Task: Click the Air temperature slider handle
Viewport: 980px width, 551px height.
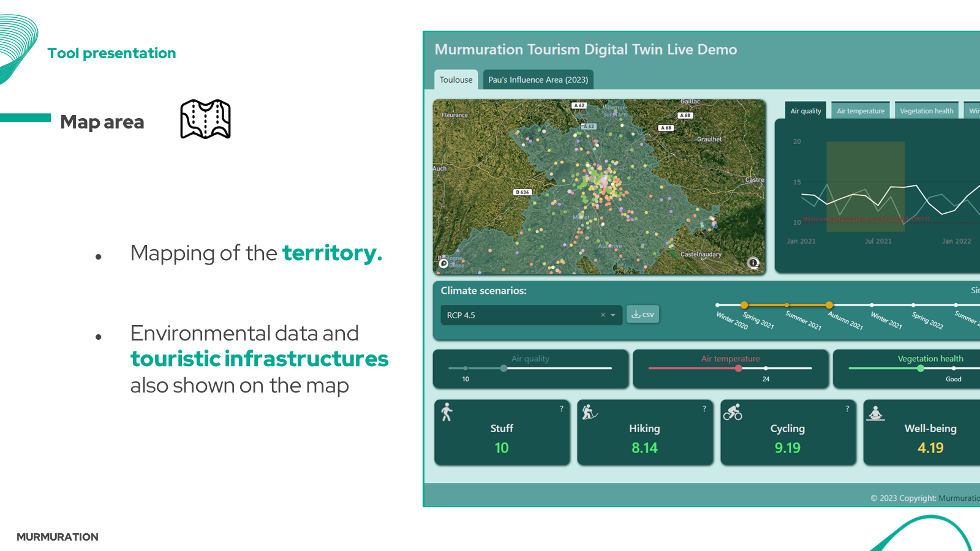Action: click(x=739, y=368)
